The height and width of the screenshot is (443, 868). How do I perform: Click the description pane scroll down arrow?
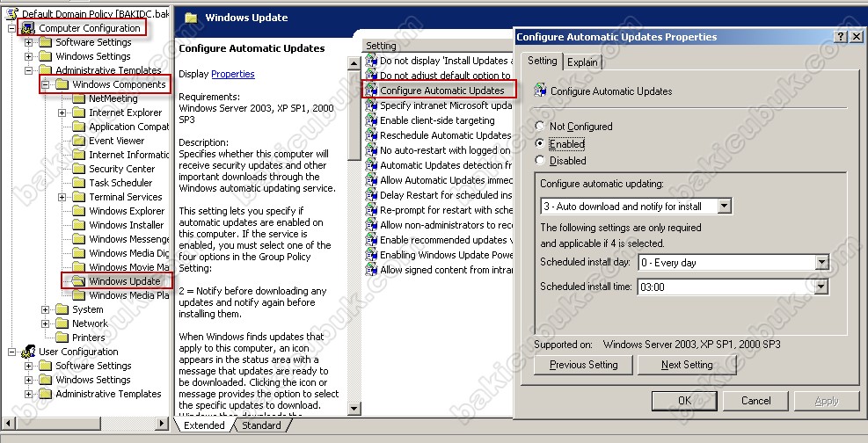coord(354,409)
